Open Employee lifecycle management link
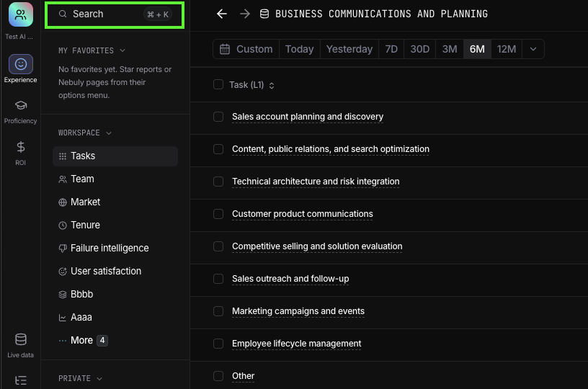This screenshot has height=389, width=588. pyautogui.click(x=296, y=344)
